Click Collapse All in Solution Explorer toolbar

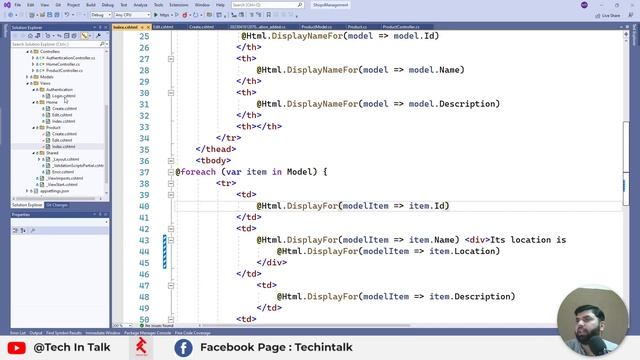point(67,36)
